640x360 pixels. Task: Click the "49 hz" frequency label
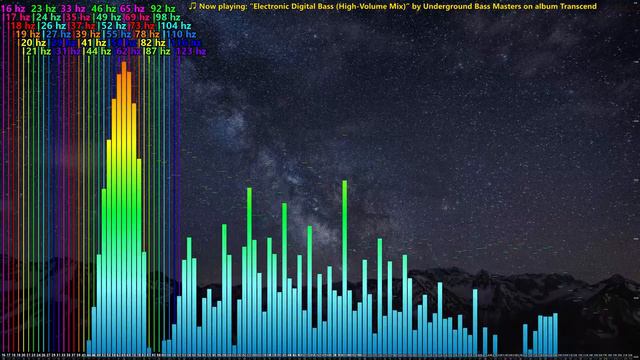coord(109,18)
